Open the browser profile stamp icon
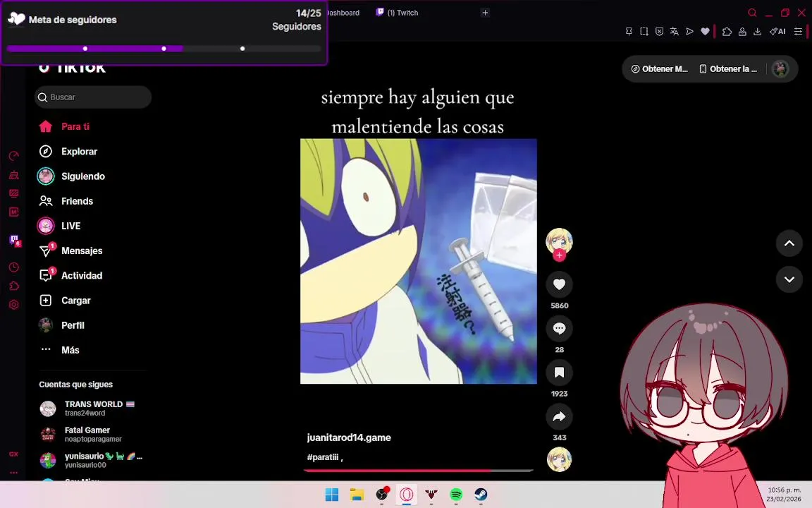This screenshot has width=812, height=508. (x=742, y=32)
